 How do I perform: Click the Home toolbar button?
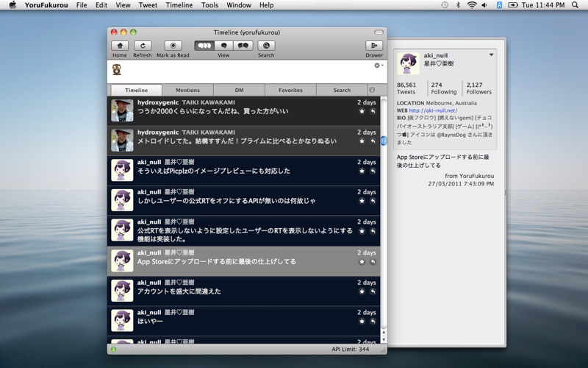pos(119,46)
